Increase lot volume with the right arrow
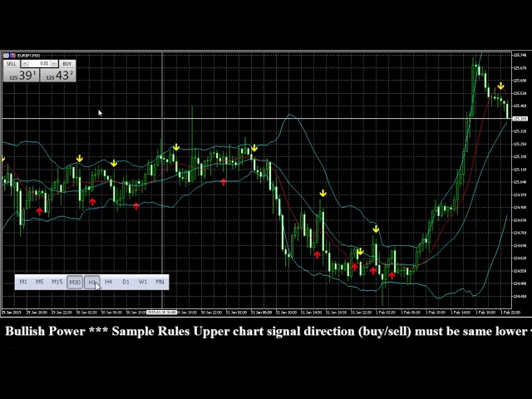The image size is (532, 399). coord(54,64)
